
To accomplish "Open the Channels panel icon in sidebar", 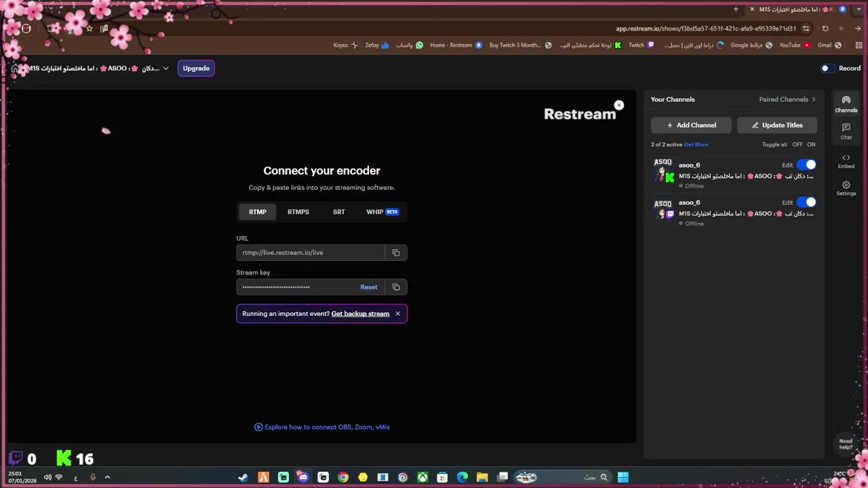I will point(846,104).
